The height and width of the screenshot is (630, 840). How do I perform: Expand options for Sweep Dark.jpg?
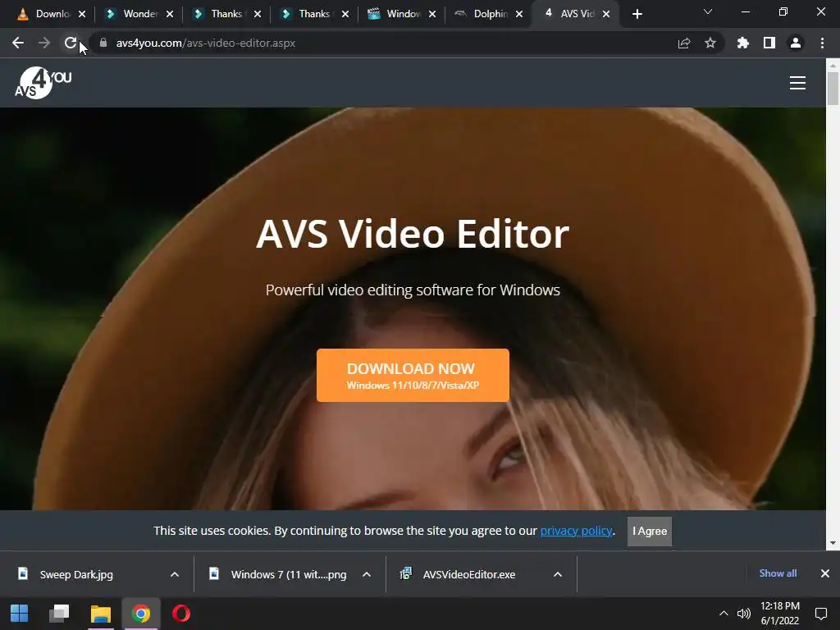click(175, 574)
